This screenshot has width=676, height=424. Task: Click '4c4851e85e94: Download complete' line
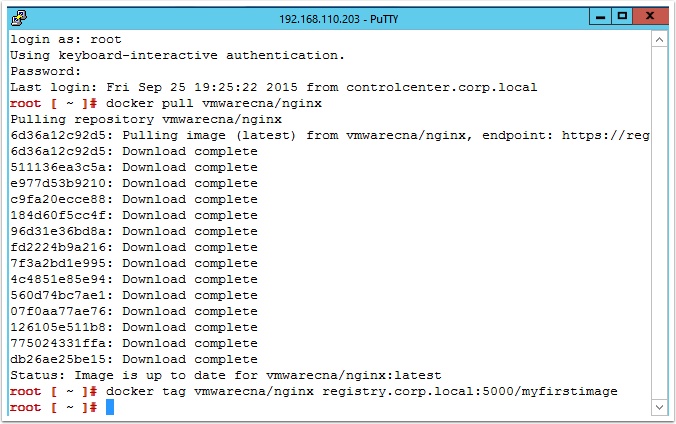134,279
